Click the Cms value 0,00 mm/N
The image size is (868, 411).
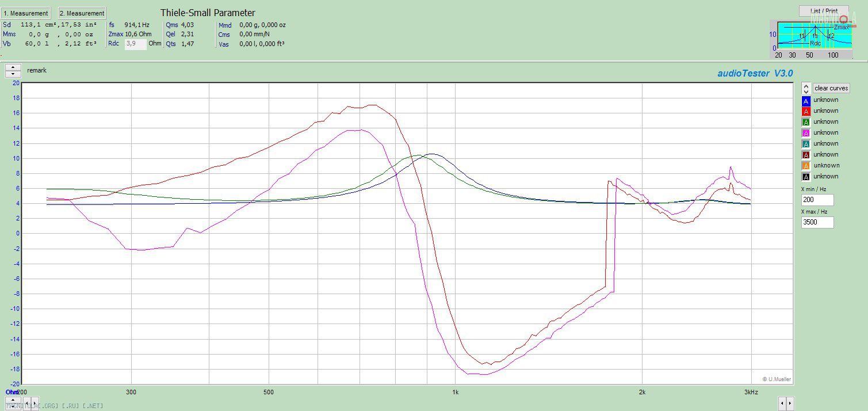(x=254, y=35)
